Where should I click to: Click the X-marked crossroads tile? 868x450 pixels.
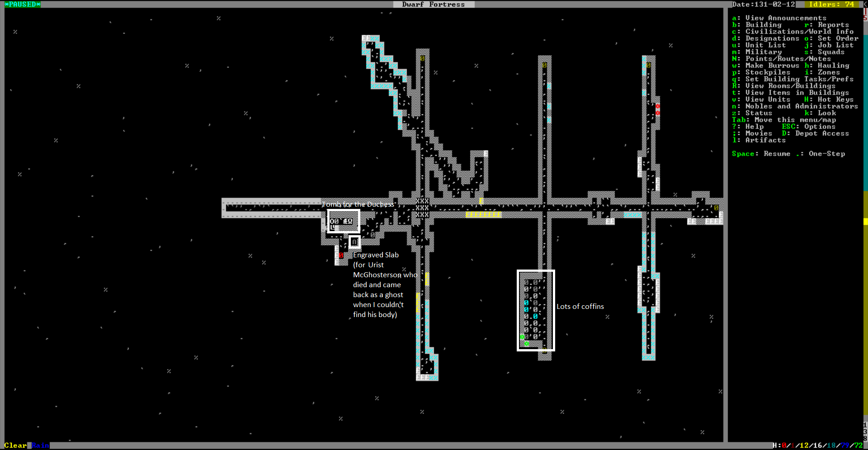click(422, 208)
